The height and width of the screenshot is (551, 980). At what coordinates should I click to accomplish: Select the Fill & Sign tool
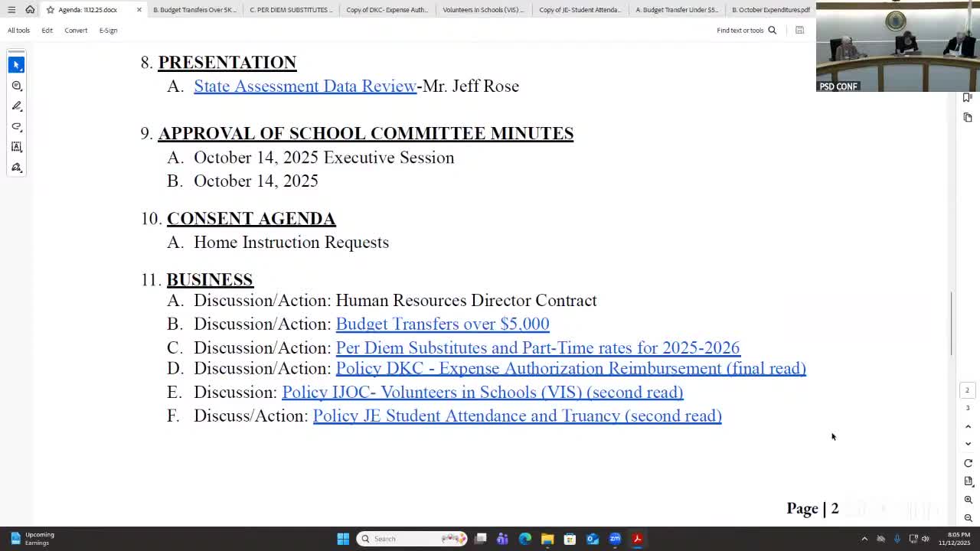pos(16,168)
